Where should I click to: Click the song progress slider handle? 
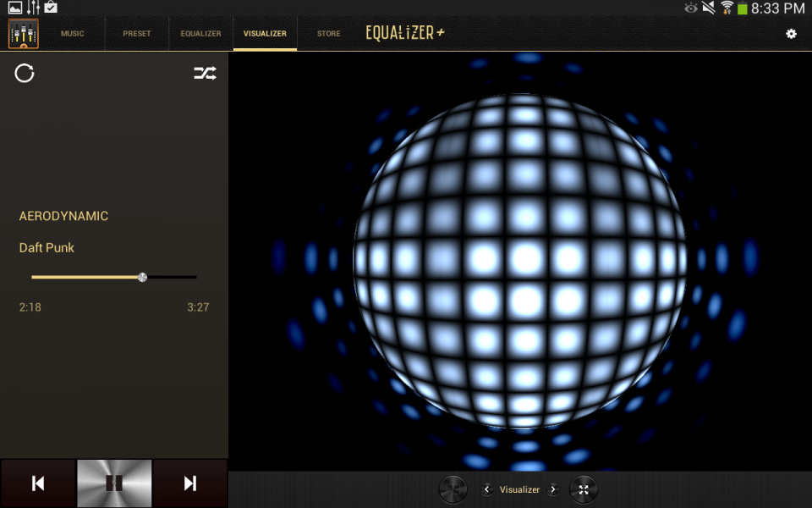point(142,278)
